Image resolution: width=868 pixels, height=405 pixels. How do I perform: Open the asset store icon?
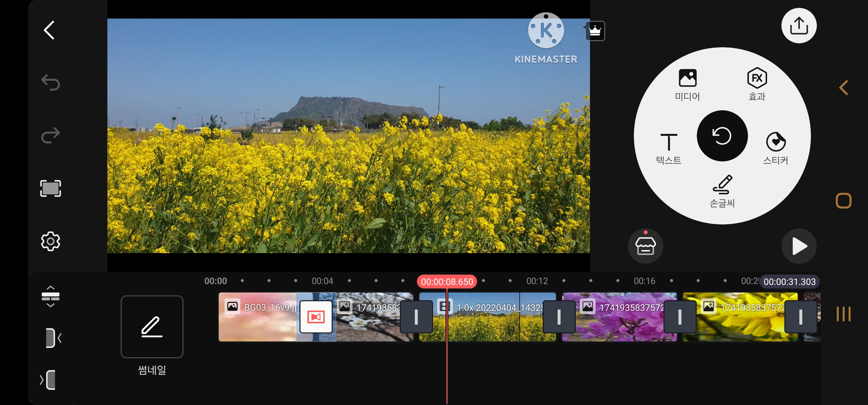[645, 246]
